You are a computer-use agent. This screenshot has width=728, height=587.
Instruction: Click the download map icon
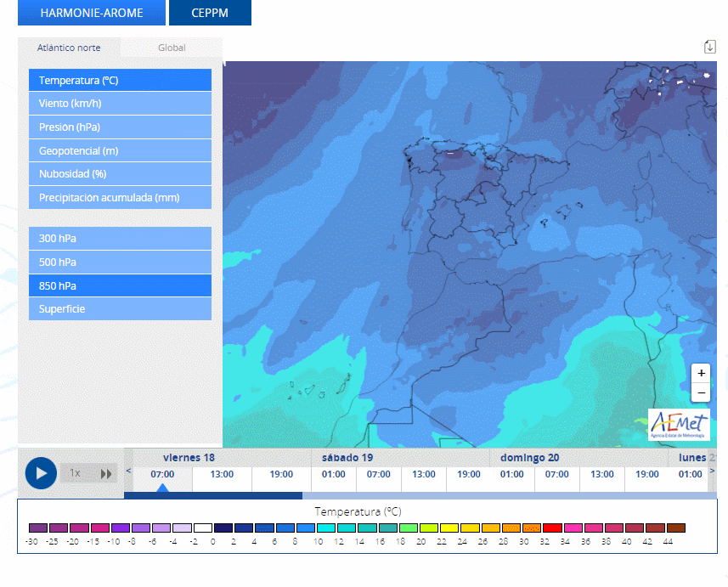tap(709, 47)
